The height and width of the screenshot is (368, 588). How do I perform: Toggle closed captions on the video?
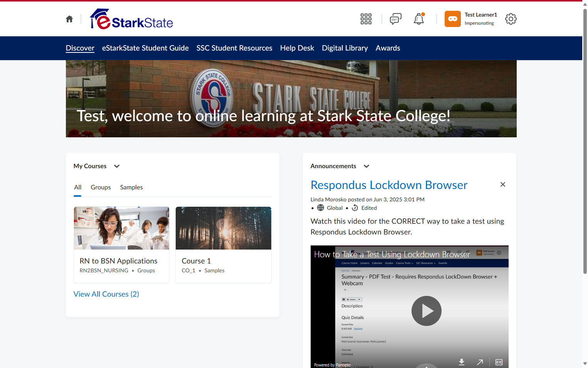click(499, 362)
